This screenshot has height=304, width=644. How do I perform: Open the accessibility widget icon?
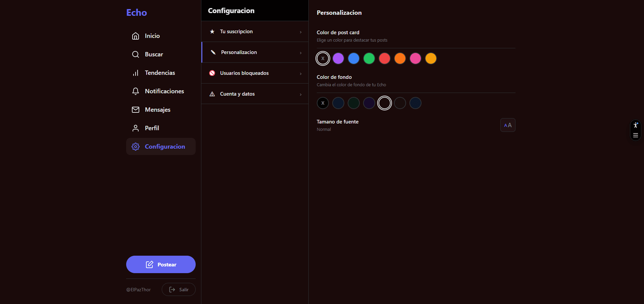coord(635,125)
